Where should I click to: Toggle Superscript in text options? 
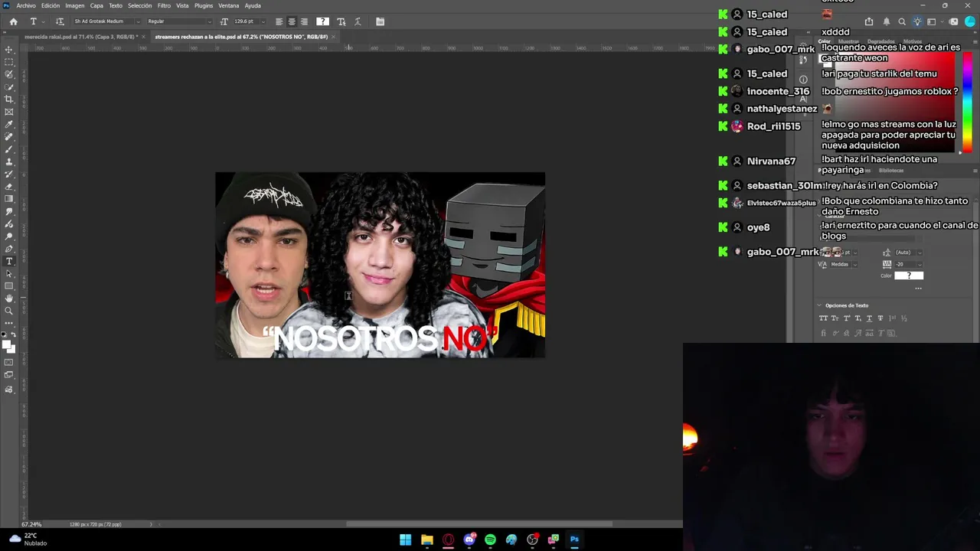(x=846, y=318)
